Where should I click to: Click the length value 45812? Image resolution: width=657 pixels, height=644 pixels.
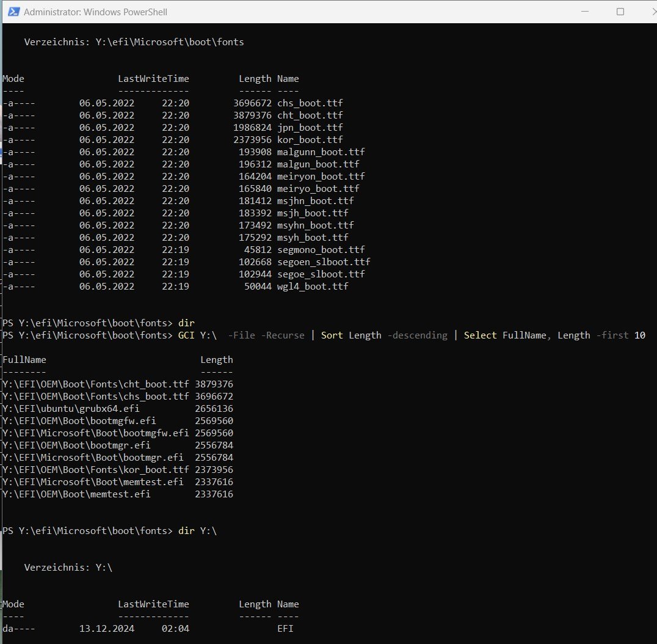258,249
